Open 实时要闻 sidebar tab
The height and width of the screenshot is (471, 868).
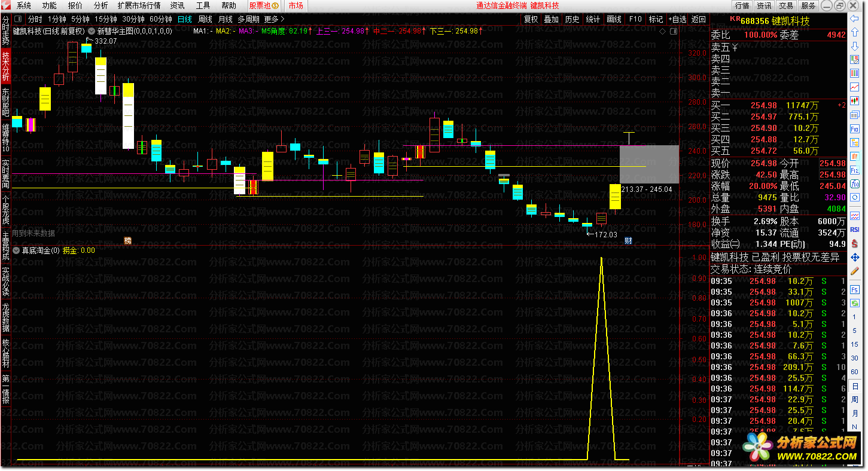[x=5, y=173]
